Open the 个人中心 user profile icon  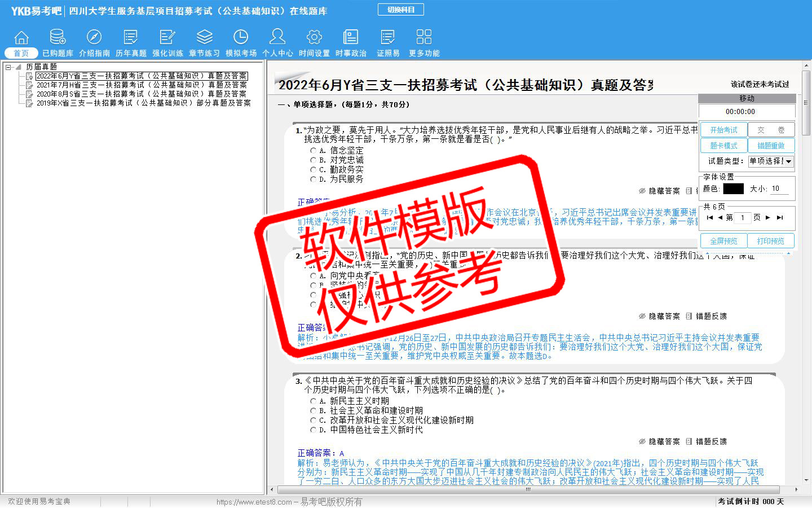tap(277, 43)
